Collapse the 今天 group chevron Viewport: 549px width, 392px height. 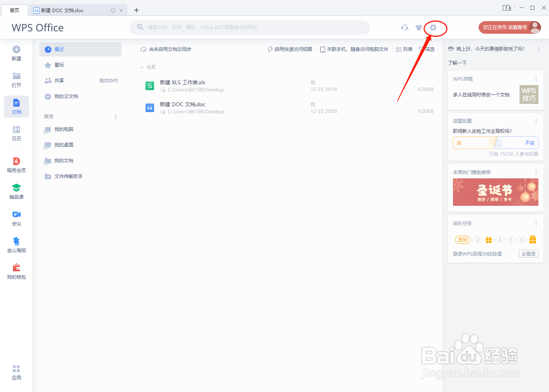click(x=142, y=67)
